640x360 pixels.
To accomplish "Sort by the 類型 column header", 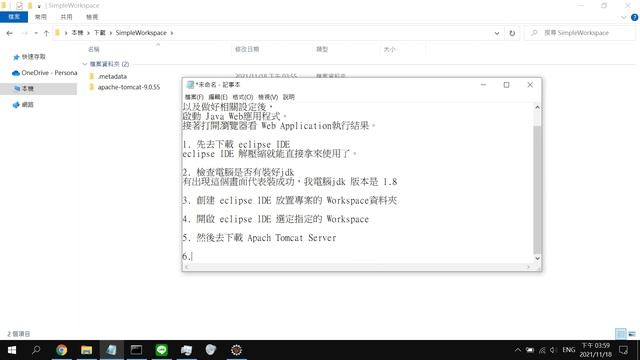I will pos(322,49).
